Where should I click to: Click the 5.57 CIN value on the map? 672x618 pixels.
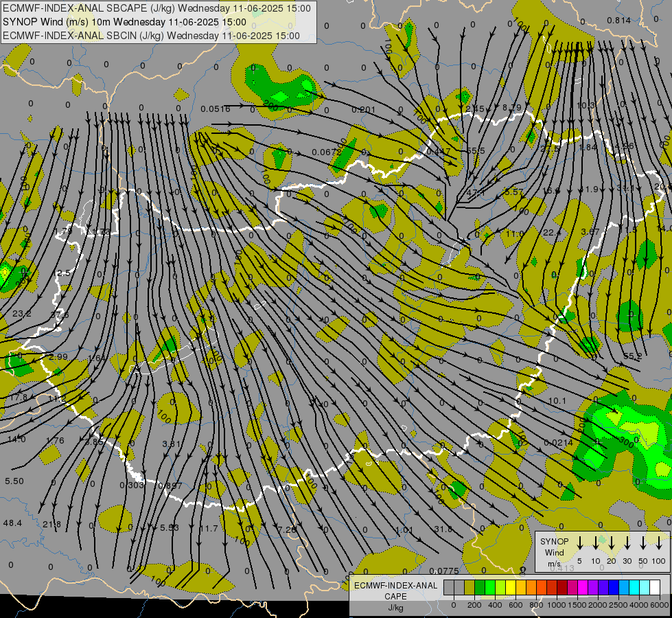(x=513, y=192)
